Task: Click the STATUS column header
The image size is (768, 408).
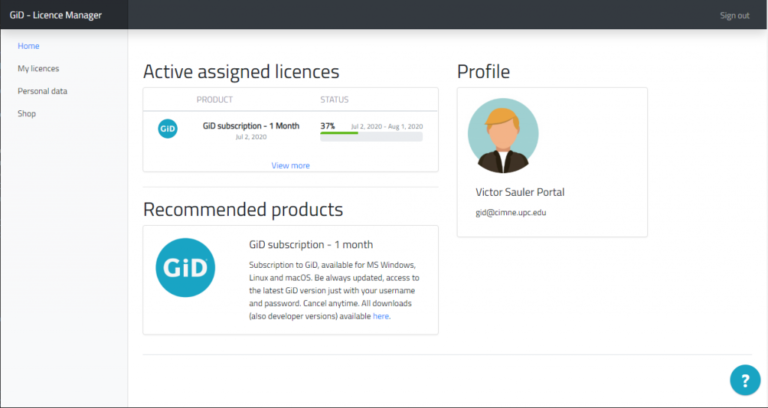Action: click(x=335, y=100)
